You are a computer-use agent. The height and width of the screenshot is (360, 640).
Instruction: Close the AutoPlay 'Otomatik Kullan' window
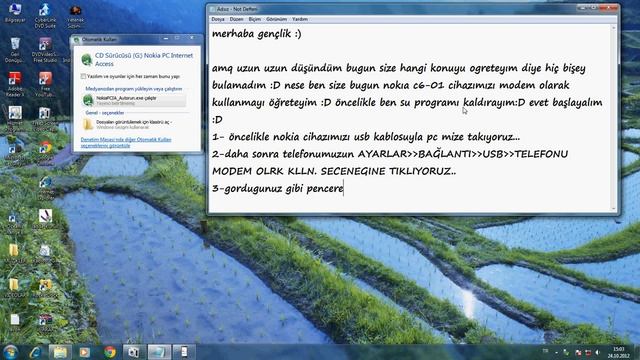click(x=192, y=38)
